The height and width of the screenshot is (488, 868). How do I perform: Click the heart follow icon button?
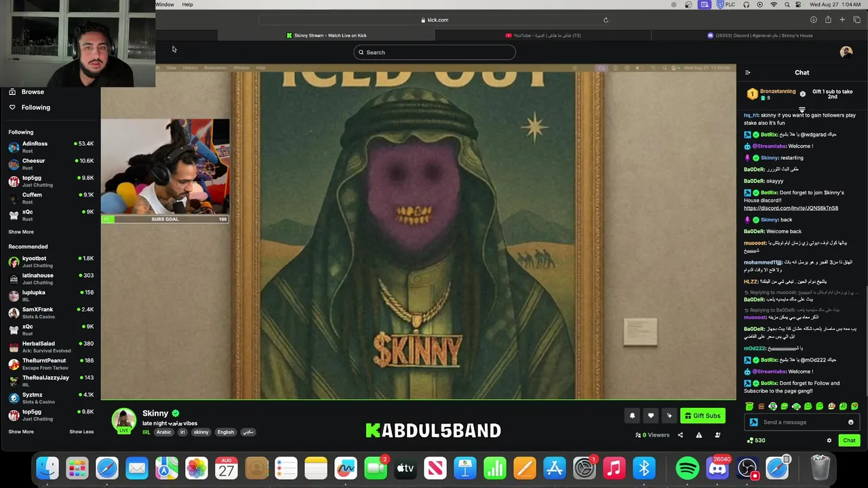click(x=651, y=415)
